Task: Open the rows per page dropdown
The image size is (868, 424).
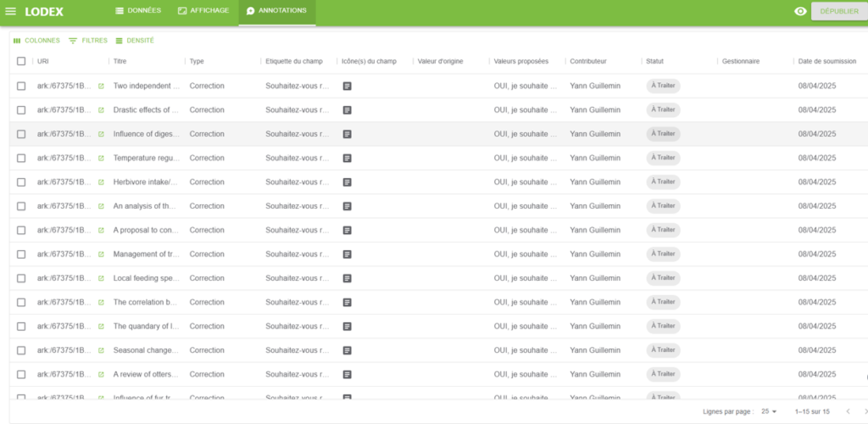Action: pyautogui.click(x=769, y=411)
